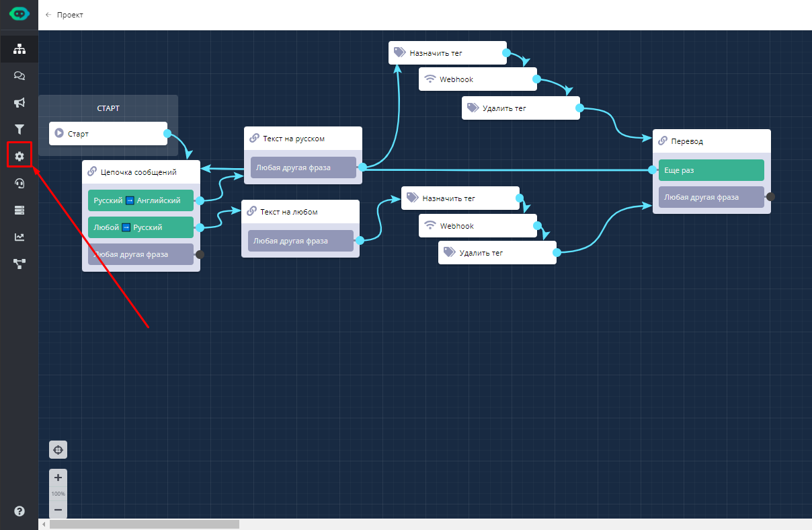Open the funnel filter icon in the sidebar

coord(19,129)
